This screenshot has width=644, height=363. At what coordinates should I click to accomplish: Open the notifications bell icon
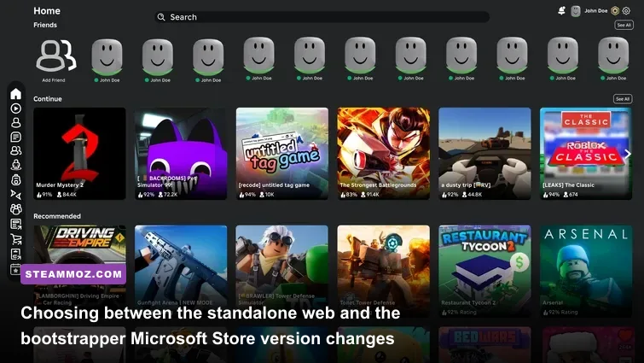[x=561, y=11]
